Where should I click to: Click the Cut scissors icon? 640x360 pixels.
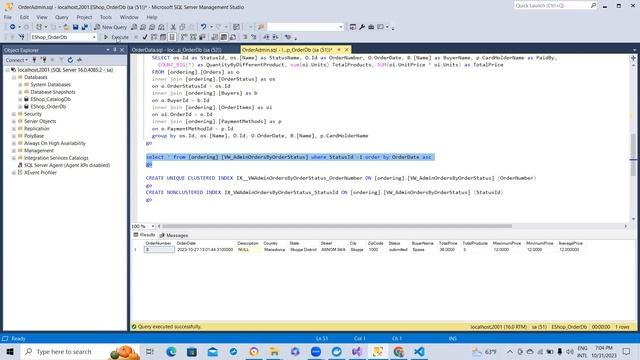[173, 27]
